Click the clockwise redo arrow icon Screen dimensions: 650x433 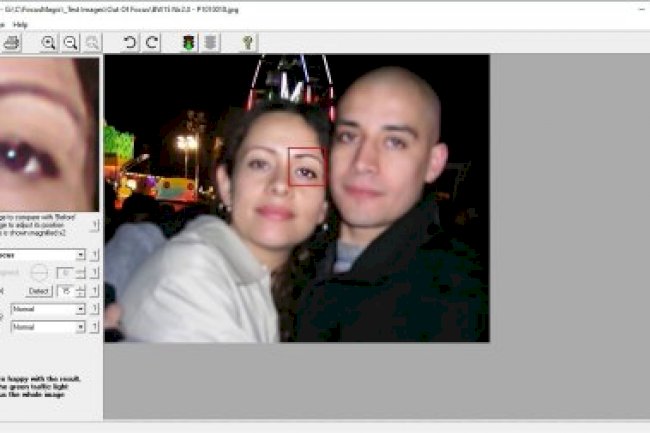pyautogui.click(x=152, y=42)
